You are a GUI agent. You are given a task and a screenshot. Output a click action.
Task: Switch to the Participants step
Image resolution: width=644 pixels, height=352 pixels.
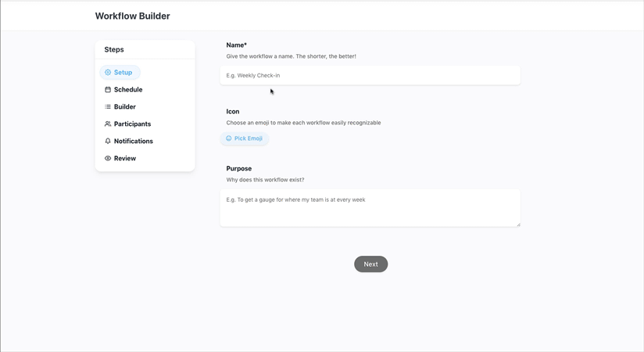[x=127, y=124]
